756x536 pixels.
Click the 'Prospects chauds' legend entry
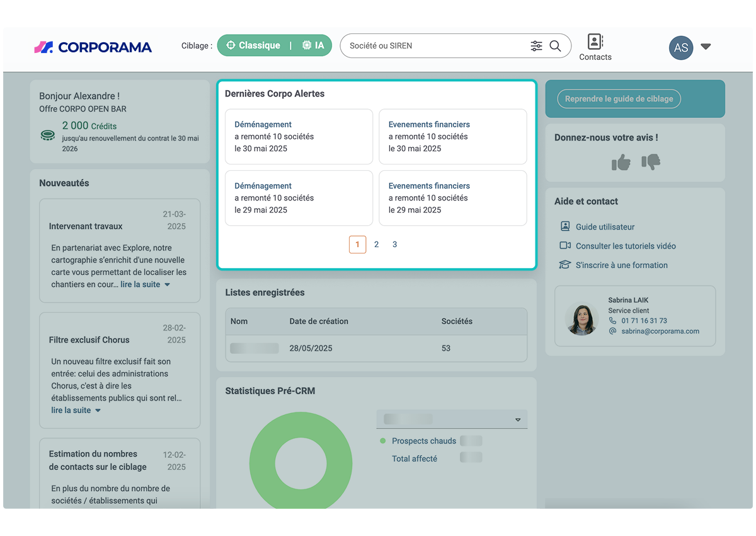pos(424,441)
